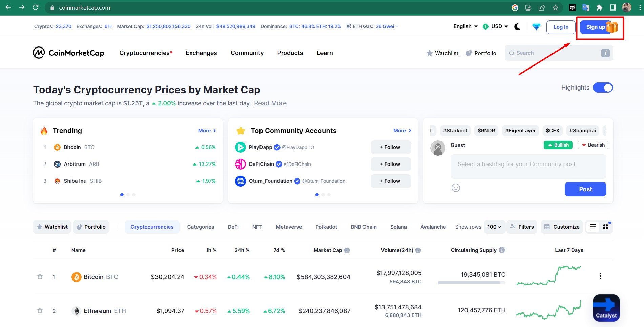Select Categories tab
The image size is (644, 327).
coord(201,227)
